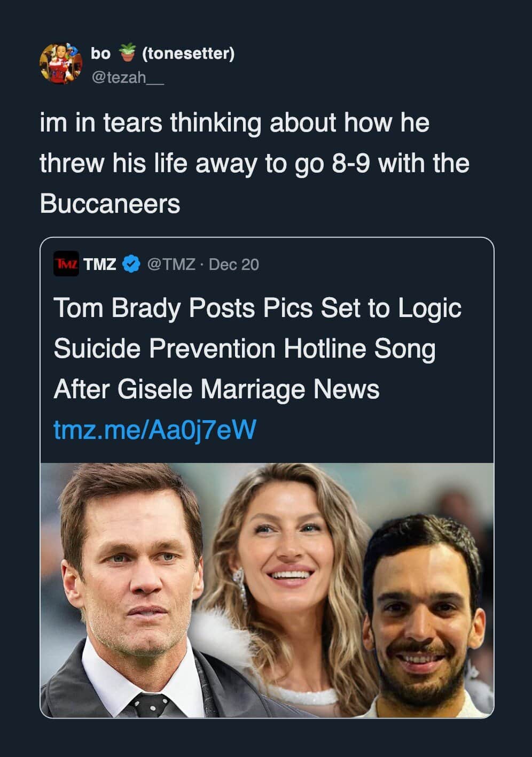Follow the tmz.me/Aa0j7eW link

(x=155, y=429)
